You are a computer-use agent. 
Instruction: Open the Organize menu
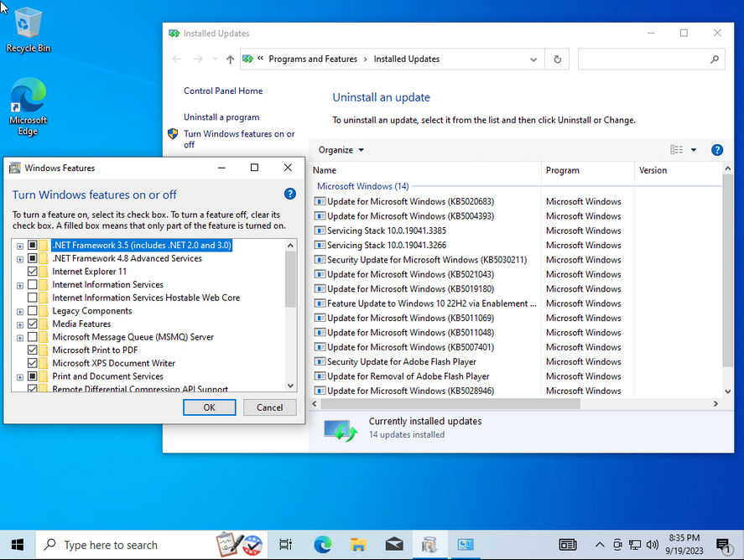tap(341, 150)
